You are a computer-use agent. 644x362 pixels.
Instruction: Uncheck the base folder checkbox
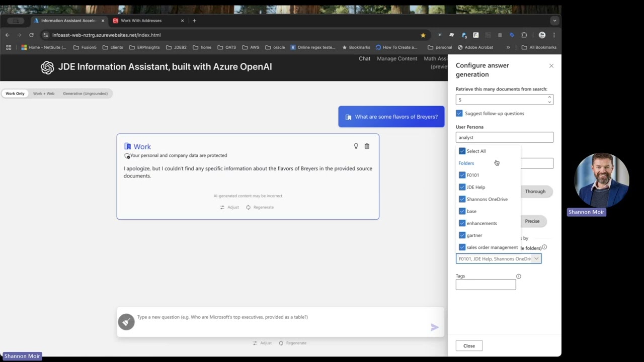point(462,211)
